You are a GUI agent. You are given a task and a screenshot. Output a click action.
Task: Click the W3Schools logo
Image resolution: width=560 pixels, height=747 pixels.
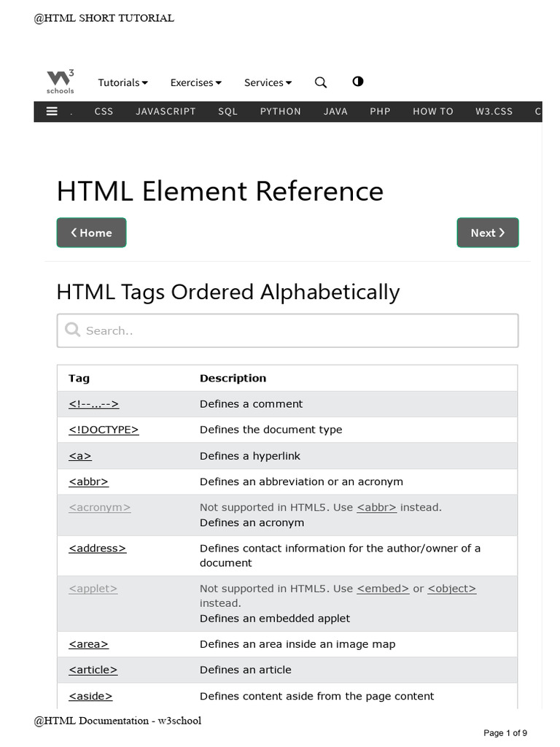pyautogui.click(x=60, y=82)
